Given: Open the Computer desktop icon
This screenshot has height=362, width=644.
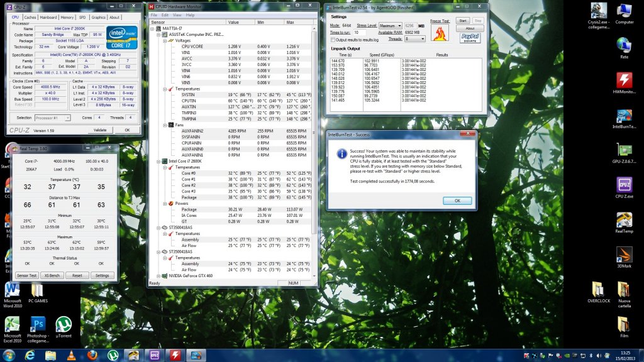Looking at the screenshot, I should 624,14.
